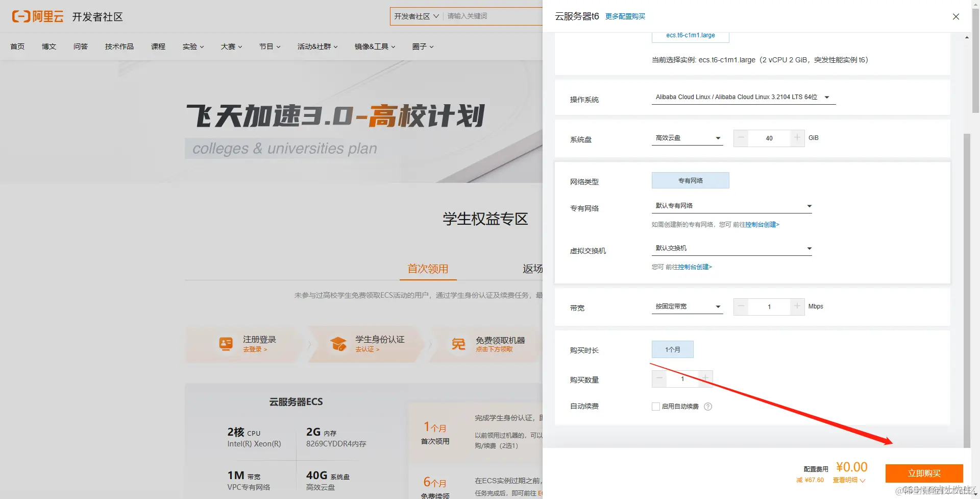The width and height of the screenshot is (980, 499).
Task: Open the 活动&社群 navigation menu
Action: point(317,46)
